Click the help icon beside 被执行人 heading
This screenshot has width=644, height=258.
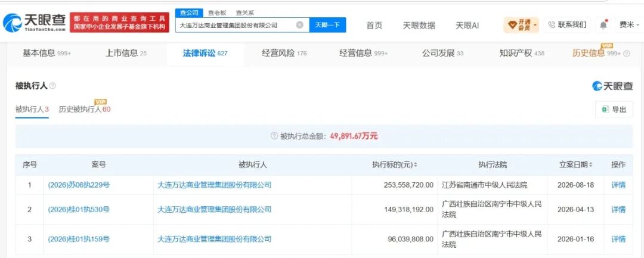pos(52,86)
